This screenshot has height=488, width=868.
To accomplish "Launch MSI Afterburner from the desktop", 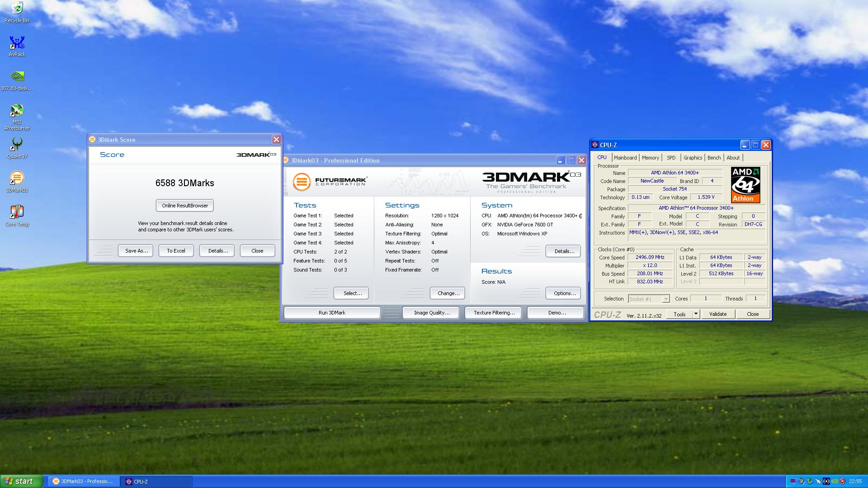I will tap(17, 111).
